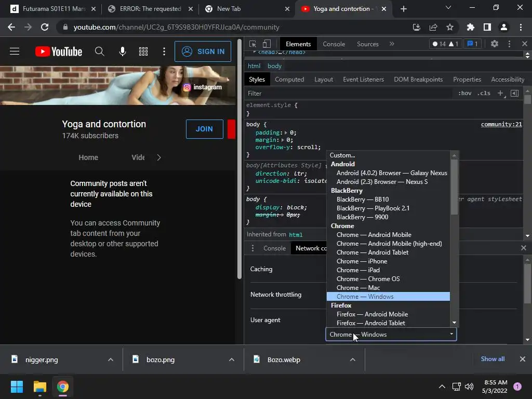Screen dimensions: 532x399
Task: Open the tab search chevron in the title bar
Action: (448, 7)
